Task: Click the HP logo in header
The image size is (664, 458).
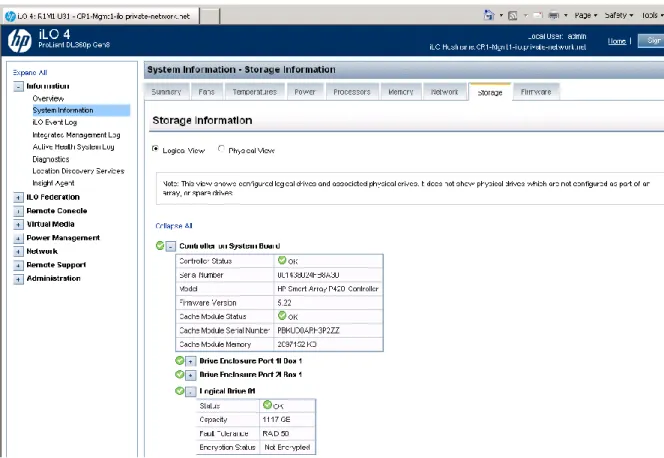Action: pos(19,41)
